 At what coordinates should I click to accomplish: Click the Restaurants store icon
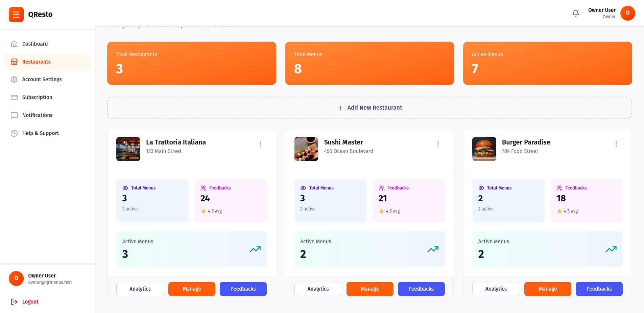coord(14,62)
